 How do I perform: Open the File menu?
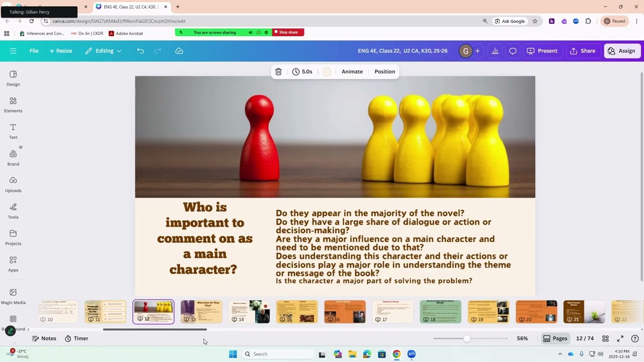34,51
